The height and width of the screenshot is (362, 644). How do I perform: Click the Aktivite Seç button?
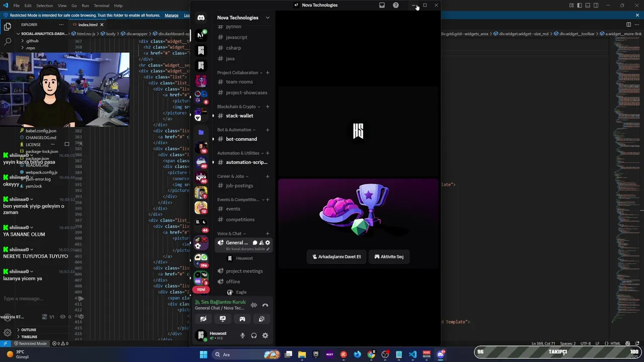coord(389,256)
